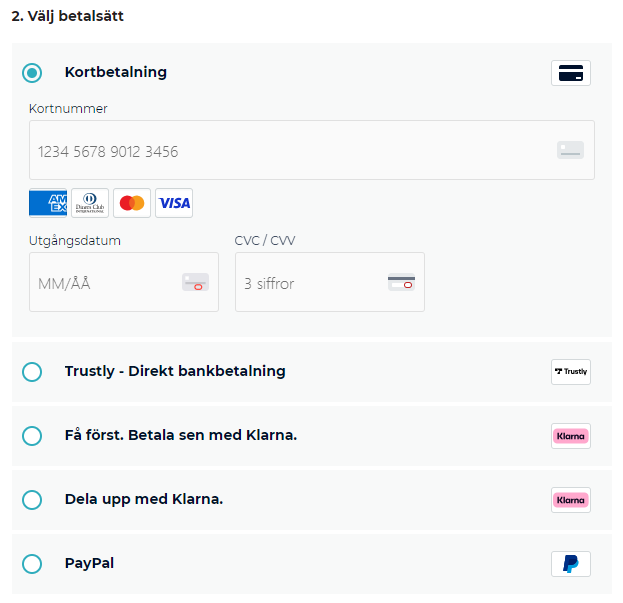Click the Mastercard logo icon
623x603 pixels.
[132, 203]
